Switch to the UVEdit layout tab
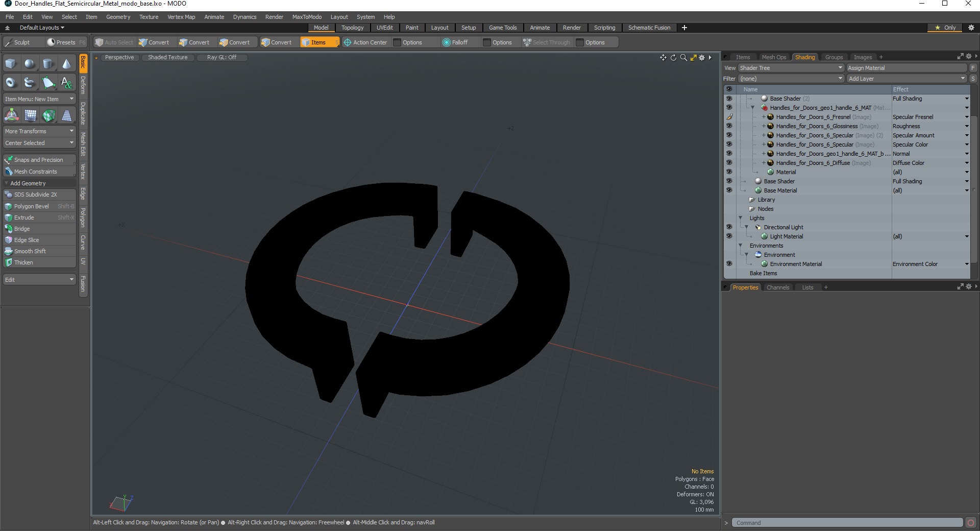 pyautogui.click(x=384, y=28)
